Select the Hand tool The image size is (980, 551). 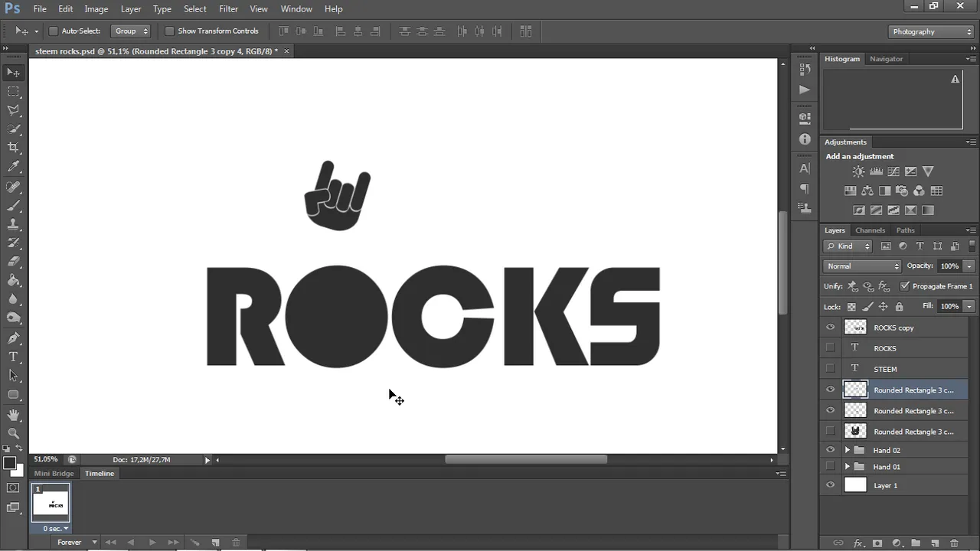point(14,415)
